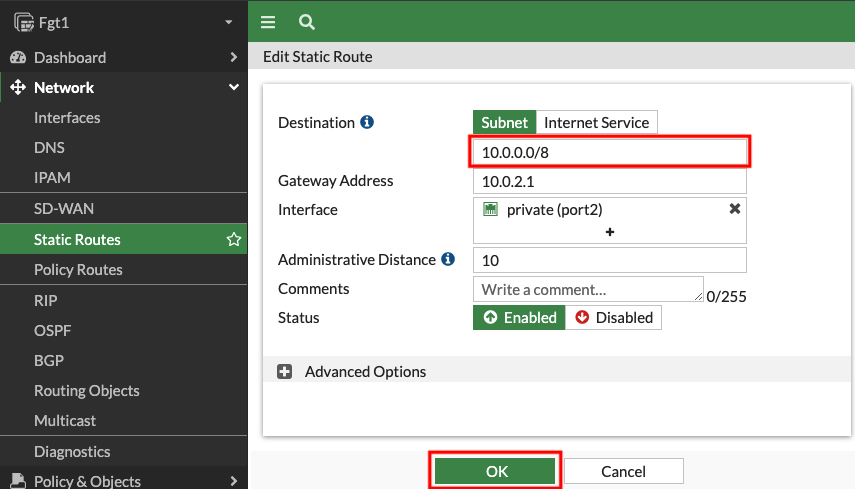855x489 pixels.
Task: Add an interface with the plus icon
Action: pos(610,232)
